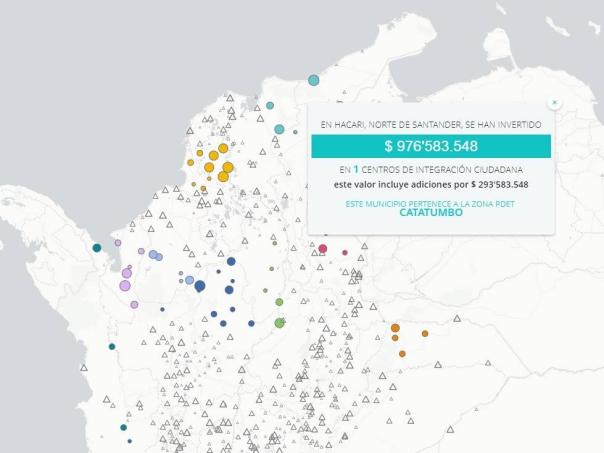Image resolution: width=604 pixels, height=453 pixels.
Task: Close the Hacari investment popup
Action: pos(555,102)
